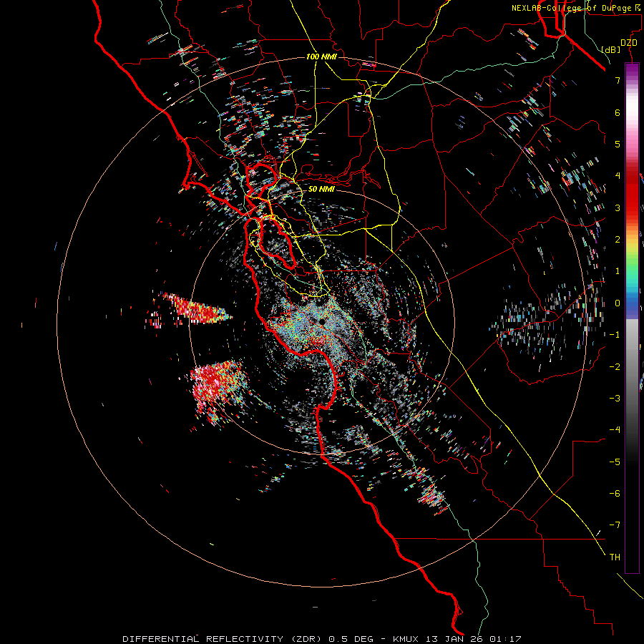Click the NEXLAB-College of DuPage credit text
This screenshot has height=644, width=644.
coord(576,8)
